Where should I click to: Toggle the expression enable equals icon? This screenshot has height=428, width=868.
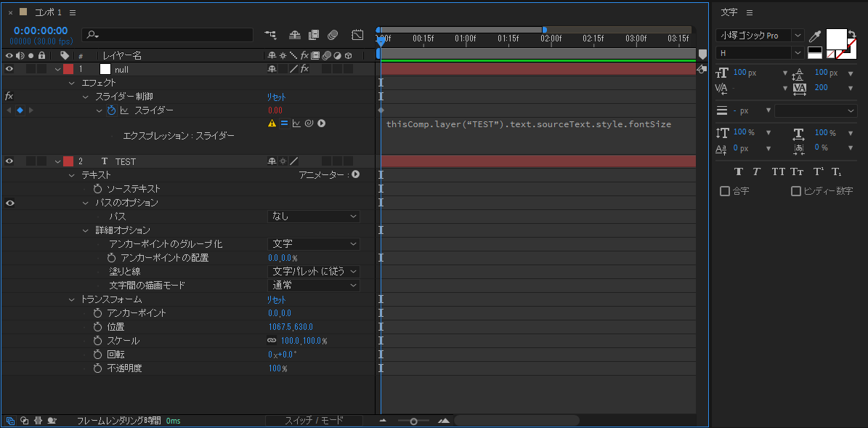pyautogui.click(x=284, y=124)
